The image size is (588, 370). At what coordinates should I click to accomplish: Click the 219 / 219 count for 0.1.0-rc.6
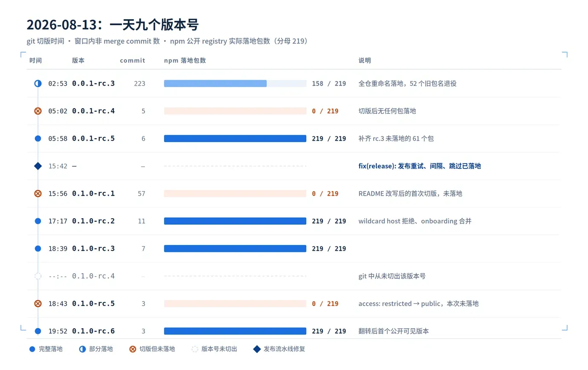point(329,331)
